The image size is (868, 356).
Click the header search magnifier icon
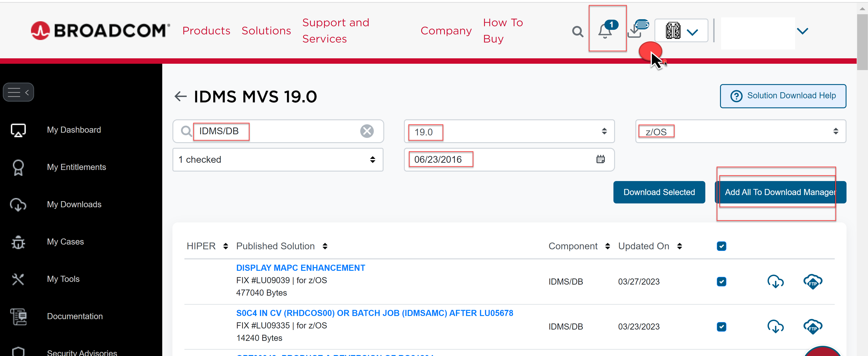click(x=577, y=32)
